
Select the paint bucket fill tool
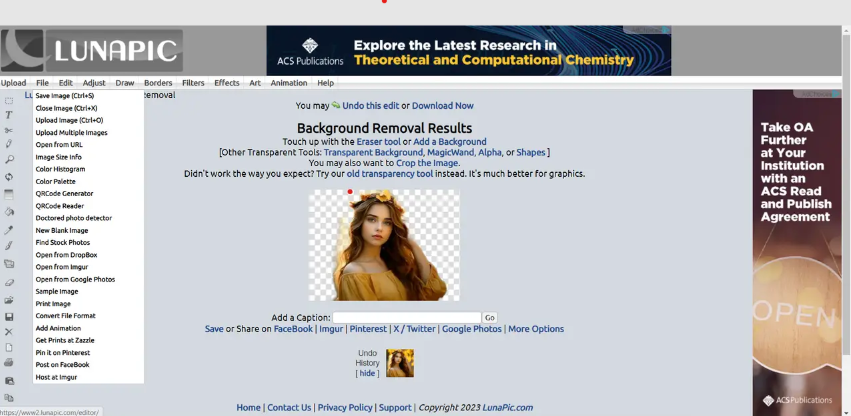point(9,212)
